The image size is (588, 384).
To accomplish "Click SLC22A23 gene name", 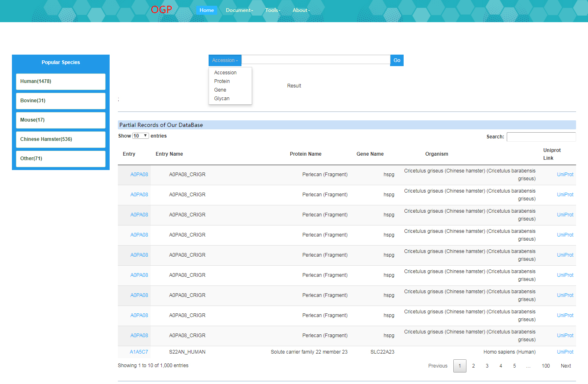I will pos(382,352).
